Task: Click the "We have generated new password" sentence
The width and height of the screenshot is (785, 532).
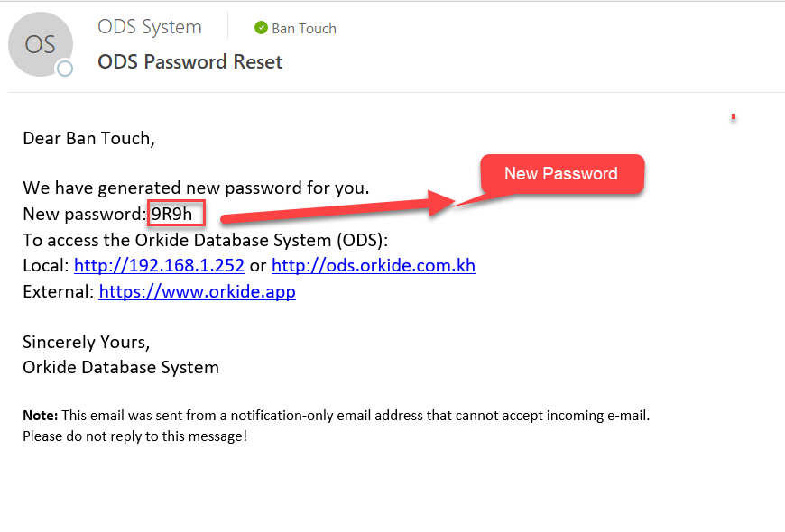Action: (196, 189)
